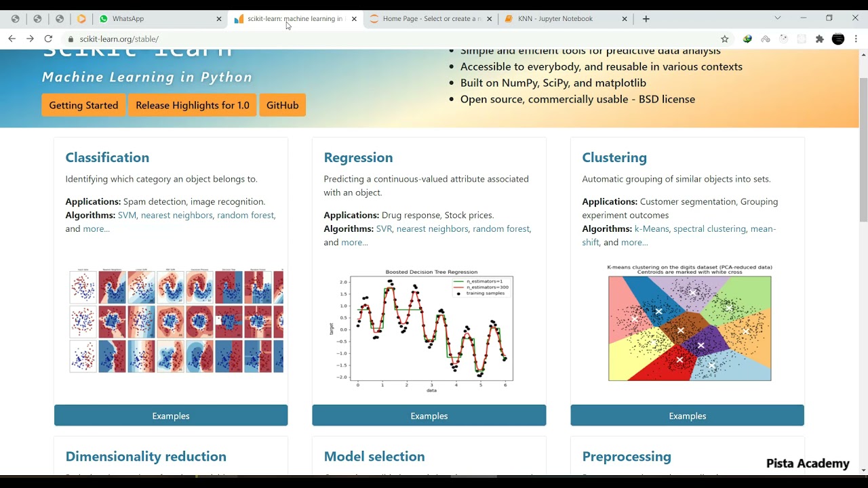The width and height of the screenshot is (868, 488).
Task: Click Examples button under Classification
Action: pyautogui.click(x=171, y=415)
